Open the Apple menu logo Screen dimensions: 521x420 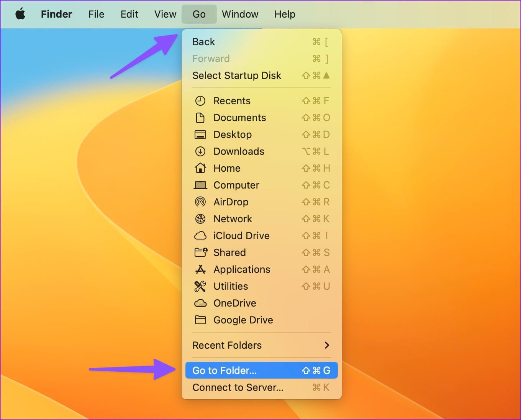pos(20,14)
